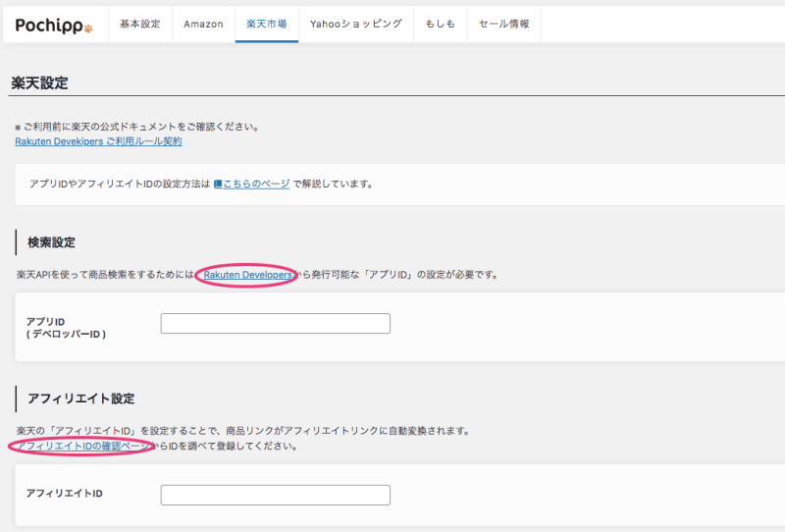This screenshot has width=785, height=532.
Task: Click the 楽天設定 page heading
Action: coord(39,83)
